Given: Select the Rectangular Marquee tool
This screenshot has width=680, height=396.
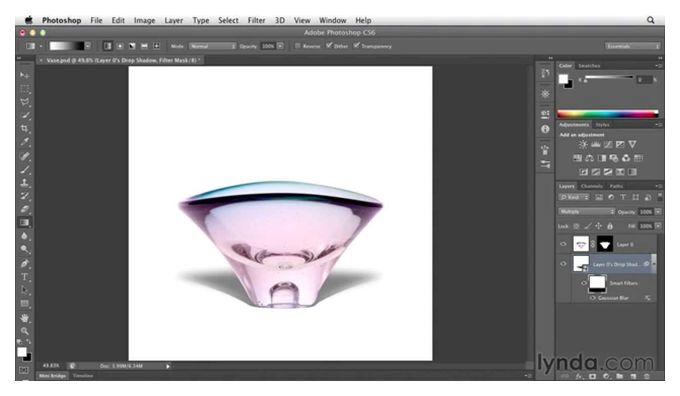Looking at the screenshot, I should (25, 89).
